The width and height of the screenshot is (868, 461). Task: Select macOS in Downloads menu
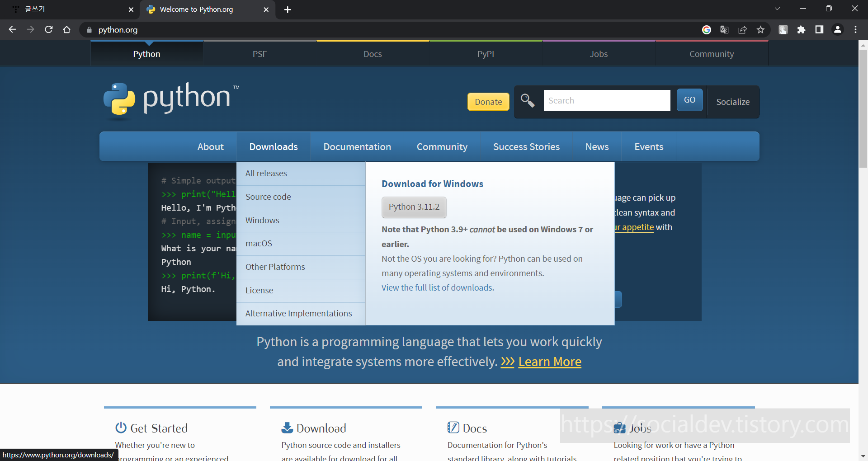point(301,244)
